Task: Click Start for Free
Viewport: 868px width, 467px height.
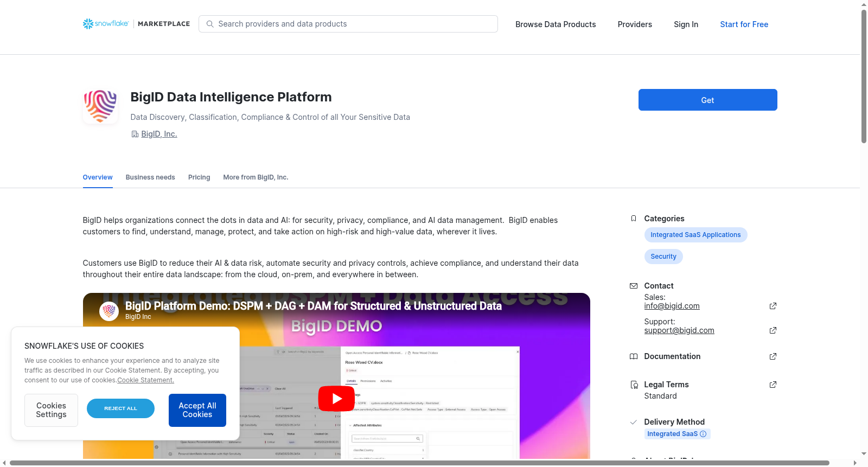Action: click(x=744, y=24)
